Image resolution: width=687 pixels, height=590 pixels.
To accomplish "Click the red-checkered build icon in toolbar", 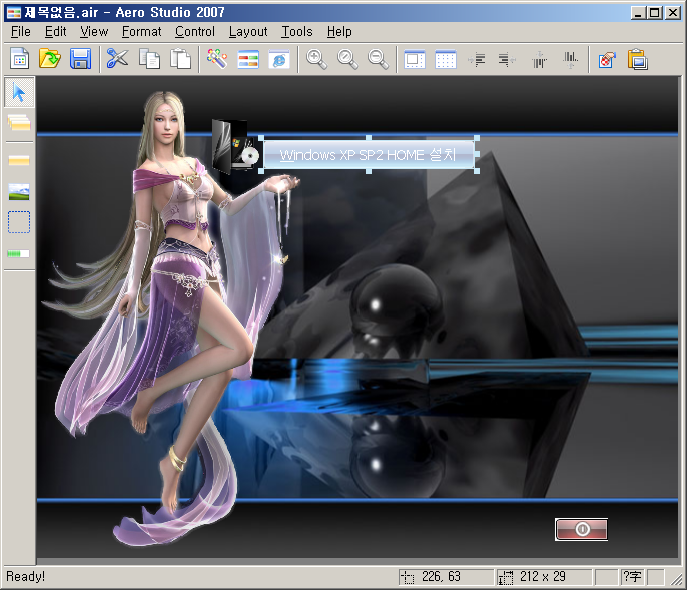I will [607, 60].
